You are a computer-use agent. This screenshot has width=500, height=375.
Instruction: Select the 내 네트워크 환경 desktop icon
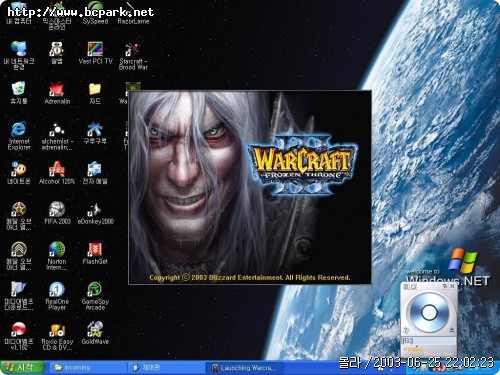pos(19,56)
